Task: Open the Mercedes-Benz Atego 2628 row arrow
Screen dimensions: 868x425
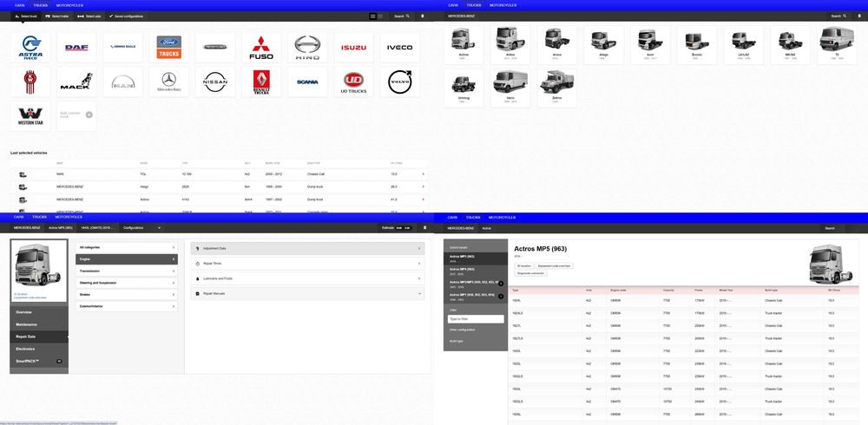Action: click(x=423, y=187)
